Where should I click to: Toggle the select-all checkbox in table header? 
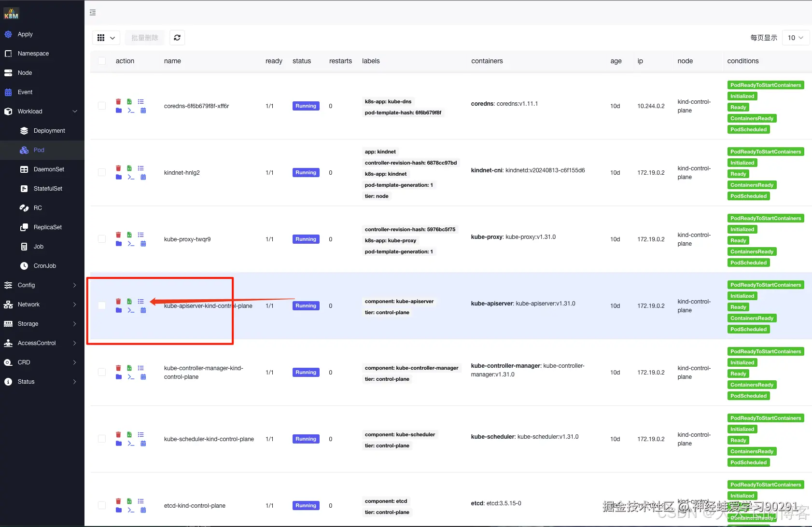click(x=102, y=61)
